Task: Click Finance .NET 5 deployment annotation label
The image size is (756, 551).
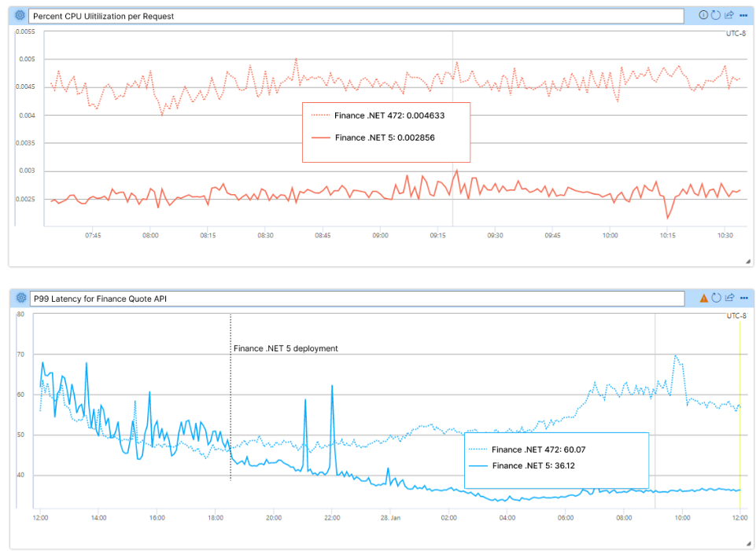Action: pyautogui.click(x=286, y=348)
